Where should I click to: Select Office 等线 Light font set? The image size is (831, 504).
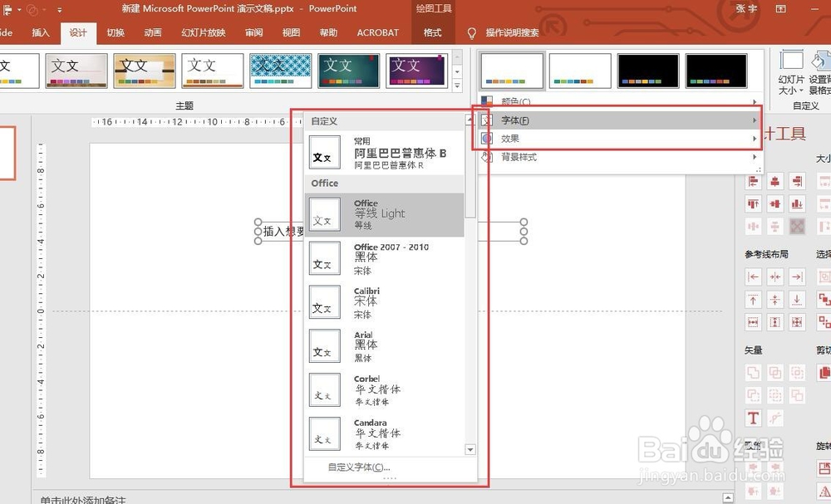pos(385,214)
